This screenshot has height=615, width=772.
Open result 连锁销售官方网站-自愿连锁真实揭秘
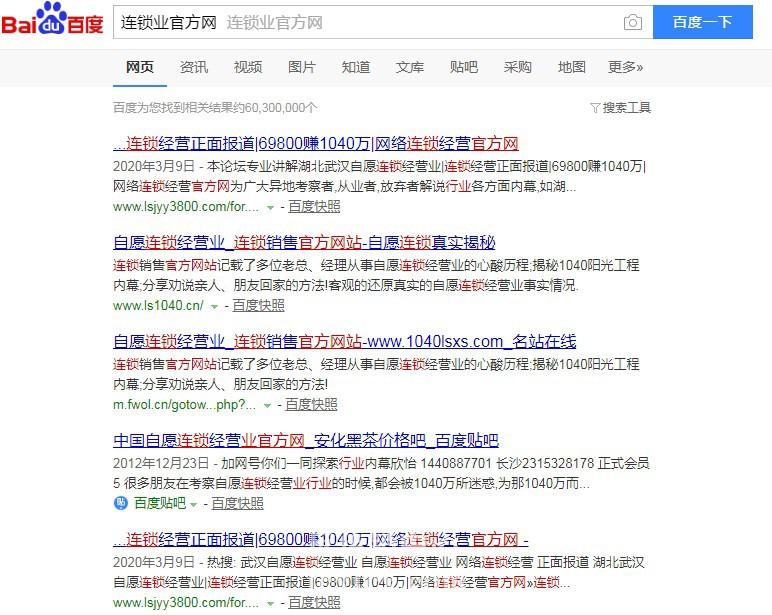coord(304,242)
